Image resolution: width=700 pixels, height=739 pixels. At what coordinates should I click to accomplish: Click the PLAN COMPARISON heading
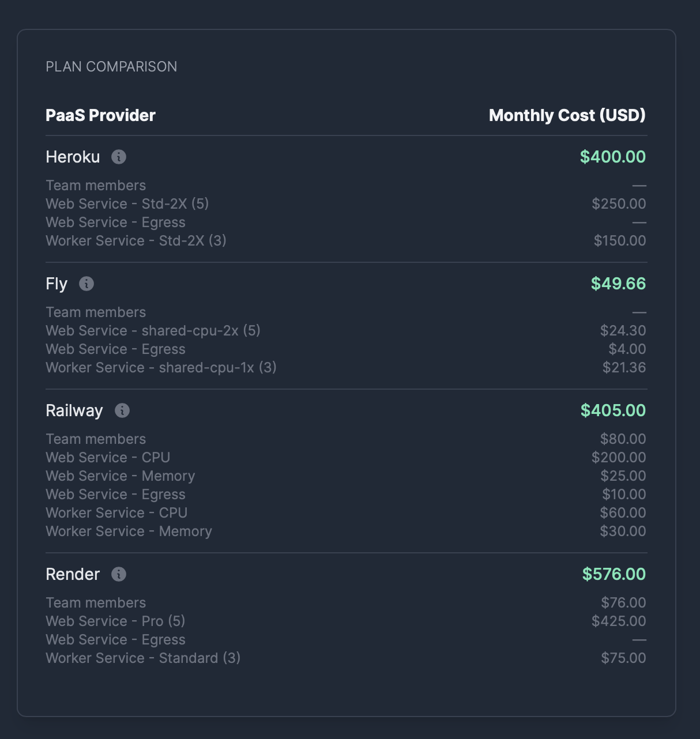(x=111, y=67)
